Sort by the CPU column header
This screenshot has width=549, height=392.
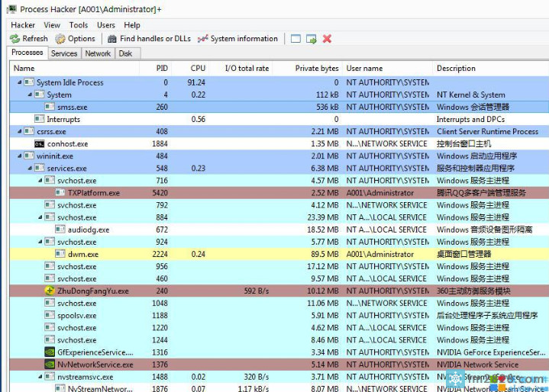pos(198,68)
